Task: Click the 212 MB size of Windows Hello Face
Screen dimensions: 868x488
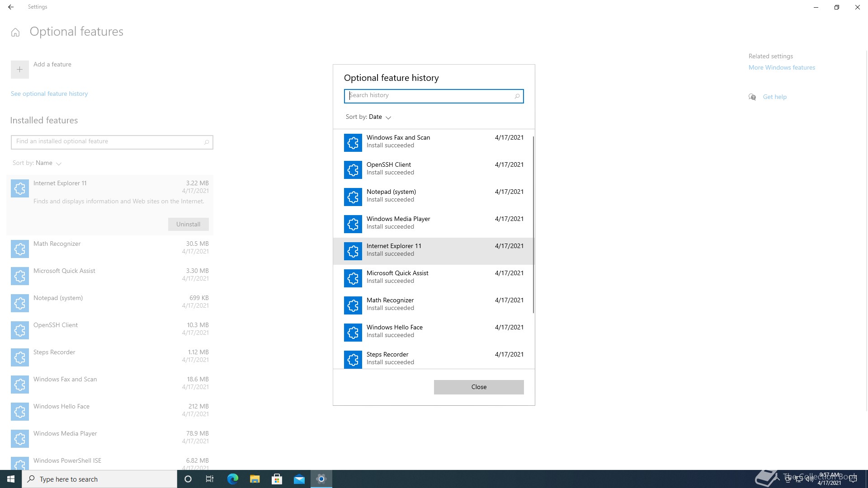Action: point(198,407)
